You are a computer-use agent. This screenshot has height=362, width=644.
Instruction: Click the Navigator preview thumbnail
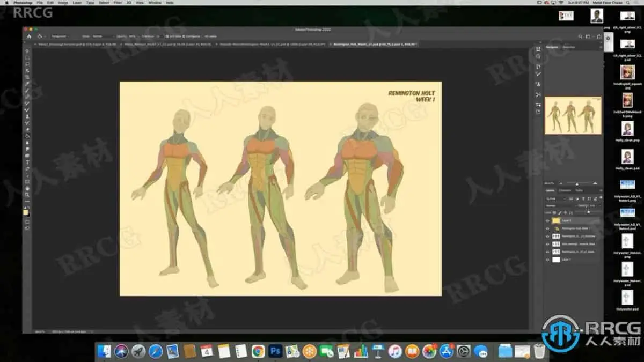pos(573,115)
